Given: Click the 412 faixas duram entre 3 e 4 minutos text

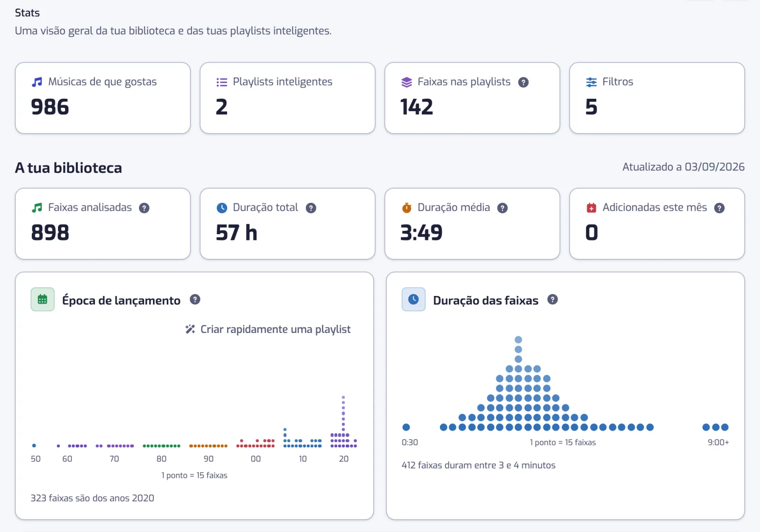Looking at the screenshot, I should tap(479, 465).
